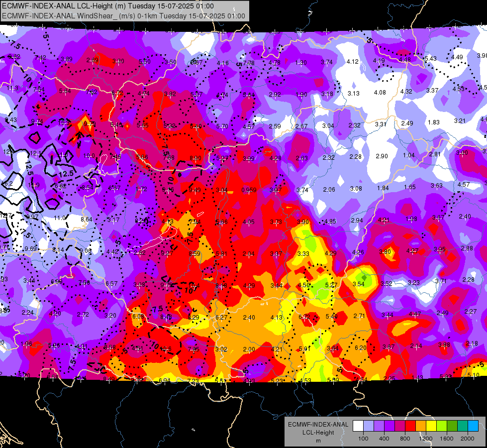Click the wind shear value 4.08
This screenshot has width=487, height=448.
(380, 92)
